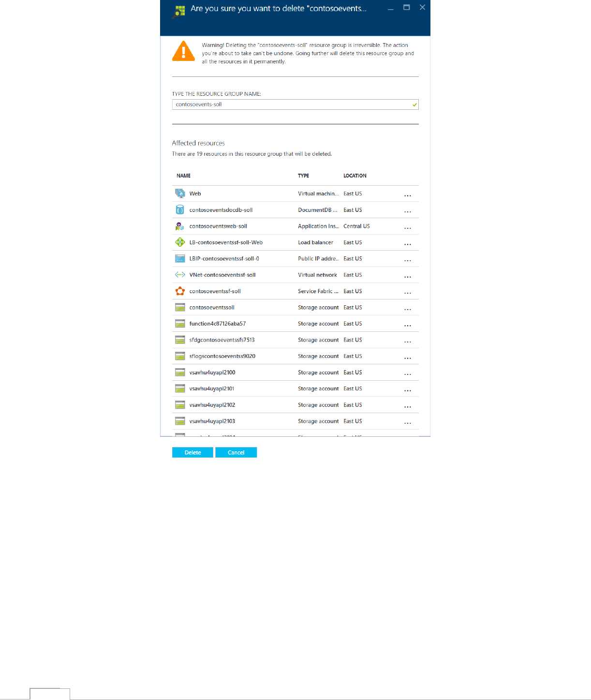Minimize the delete confirmation blade
The width and height of the screenshot is (591, 700).
[x=391, y=8]
